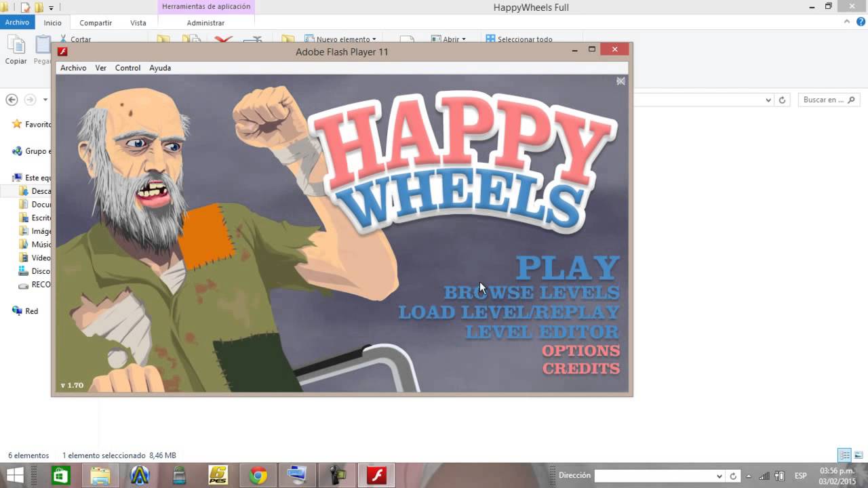The width and height of the screenshot is (868, 488).
Task: Click PLAY in Happy Wheels menu
Action: [x=568, y=268]
